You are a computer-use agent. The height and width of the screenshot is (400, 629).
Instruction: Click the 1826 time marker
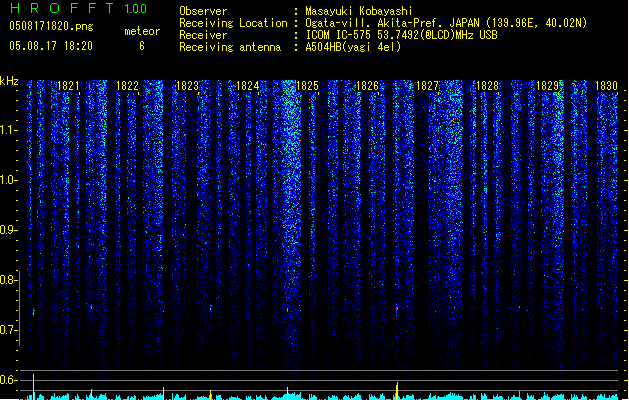367,86
